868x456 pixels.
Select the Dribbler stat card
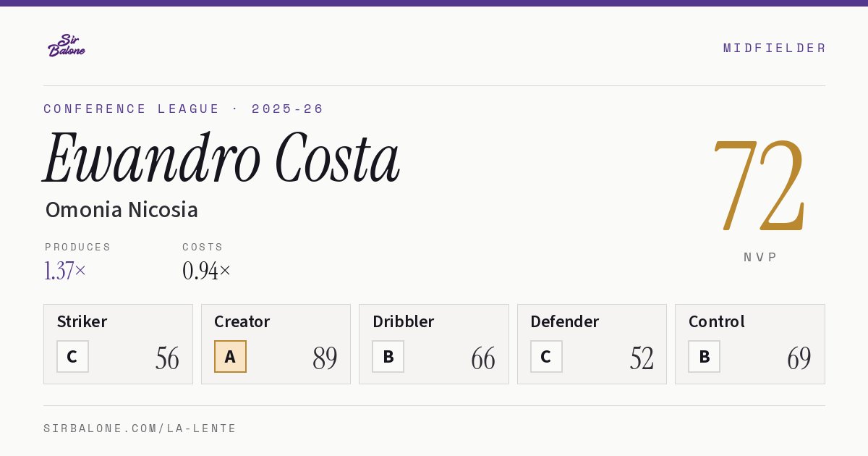click(434, 344)
